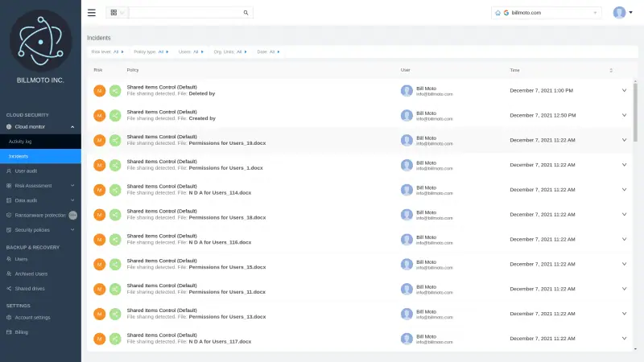Collapse the Cloud monitor section

point(72,127)
